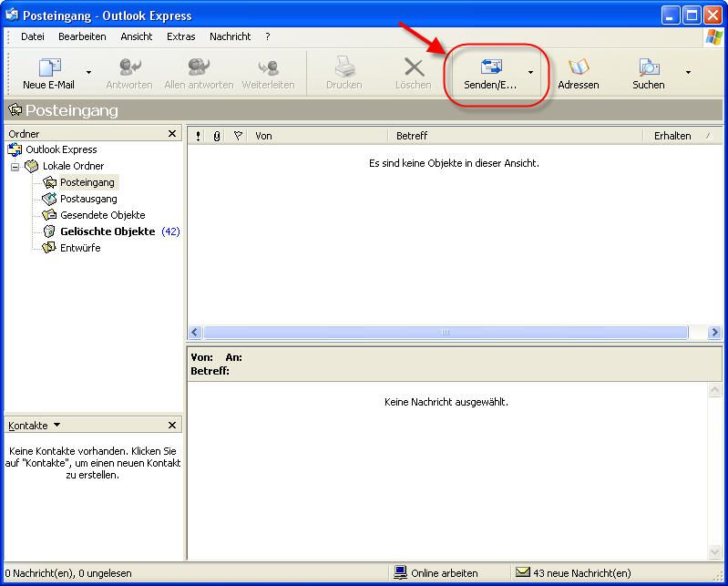
Task: Click the horizontal scrollbar right arrow
Action: 714,332
